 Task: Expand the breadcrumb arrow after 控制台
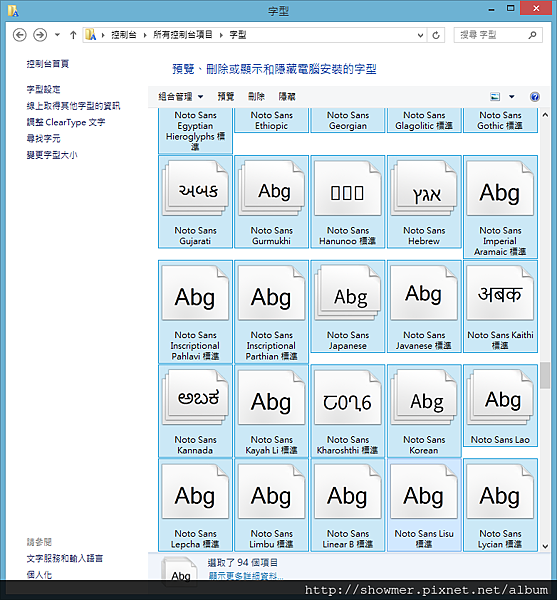(x=145, y=35)
